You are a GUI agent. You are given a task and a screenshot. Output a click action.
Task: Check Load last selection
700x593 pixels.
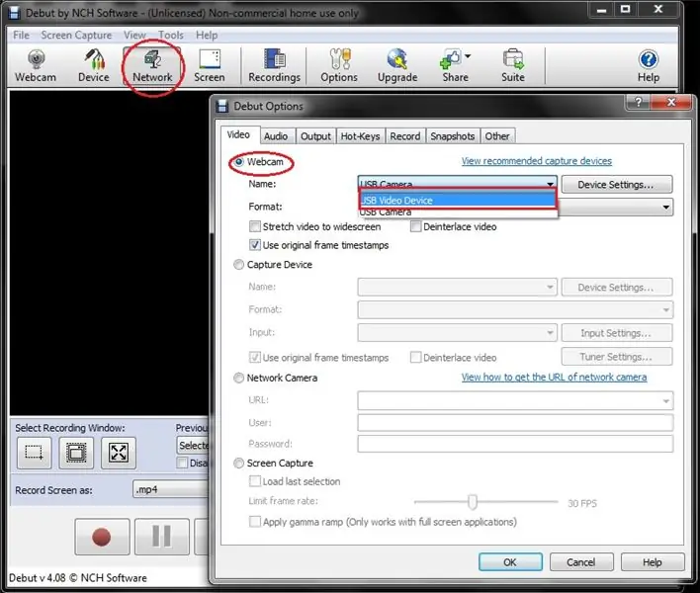coord(255,481)
